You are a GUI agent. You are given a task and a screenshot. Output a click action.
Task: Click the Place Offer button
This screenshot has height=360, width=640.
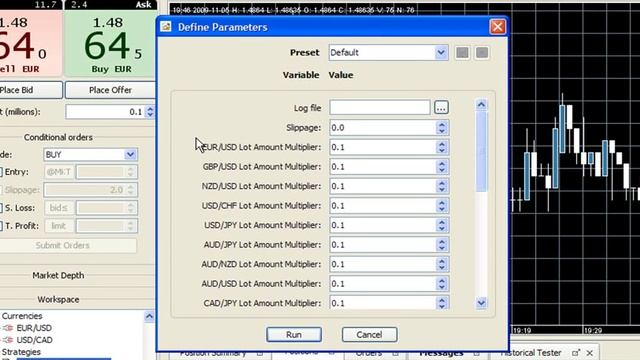click(x=110, y=90)
